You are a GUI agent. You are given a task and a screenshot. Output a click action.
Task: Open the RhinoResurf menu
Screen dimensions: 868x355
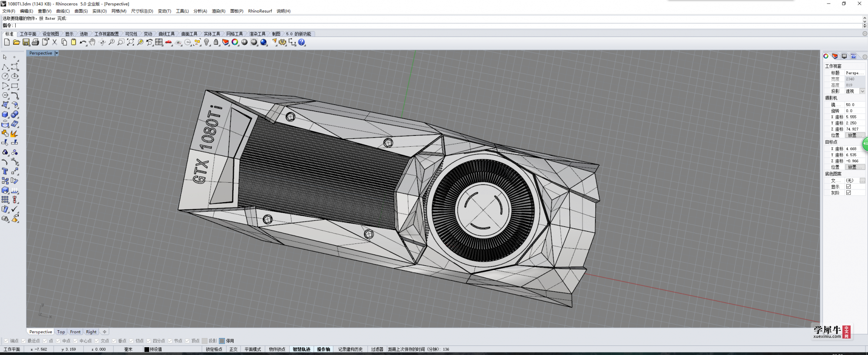[260, 11]
